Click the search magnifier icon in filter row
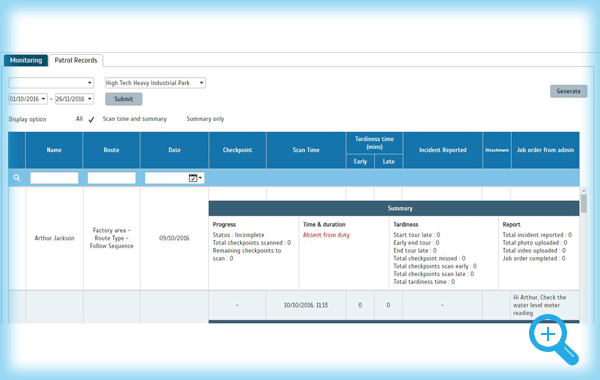Screen dimensions: 600x380 16,178
